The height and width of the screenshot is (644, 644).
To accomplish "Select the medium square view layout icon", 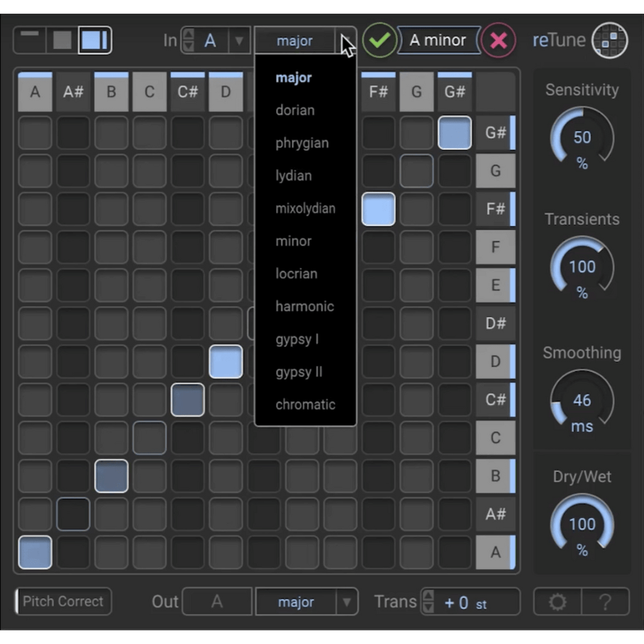I will click(x=62, y=40).
